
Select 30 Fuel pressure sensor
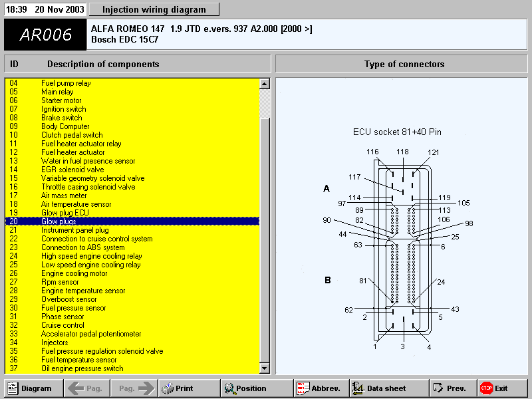pos(132,308)
